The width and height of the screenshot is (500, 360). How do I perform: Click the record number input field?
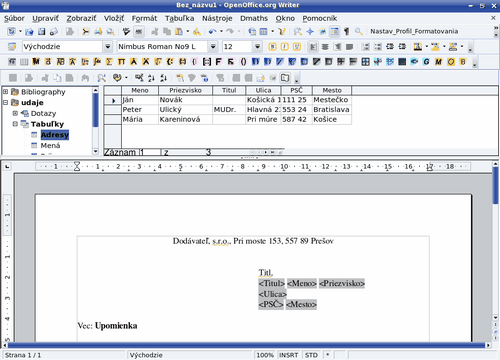tap(150, 152)
